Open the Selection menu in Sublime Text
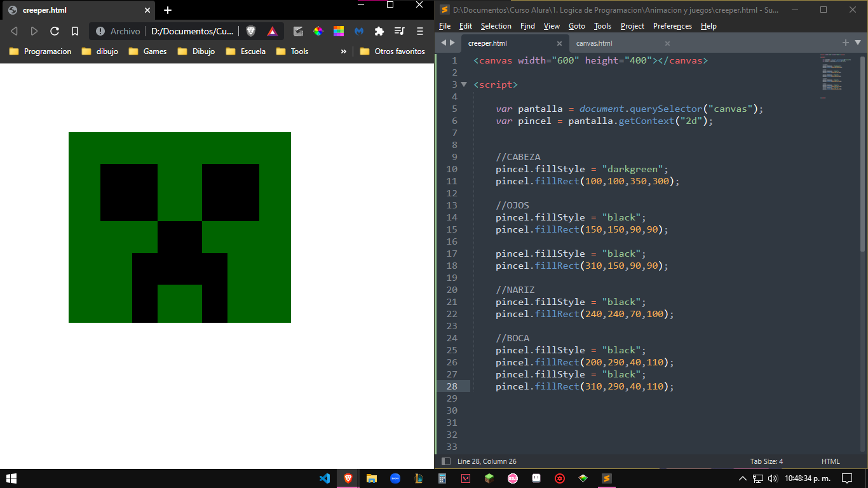868x488 pixels. click(x=496, y=26)
